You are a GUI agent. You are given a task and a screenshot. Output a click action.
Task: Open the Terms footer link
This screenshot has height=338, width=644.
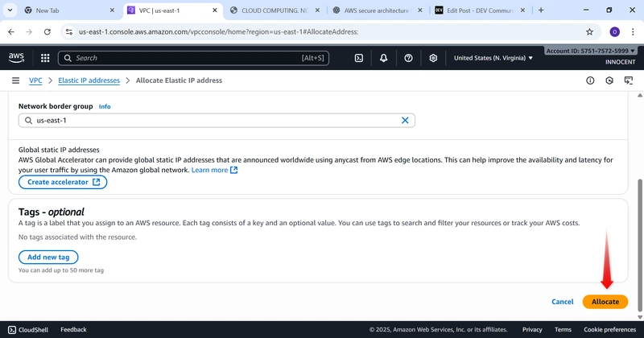[x=563, y=330]
